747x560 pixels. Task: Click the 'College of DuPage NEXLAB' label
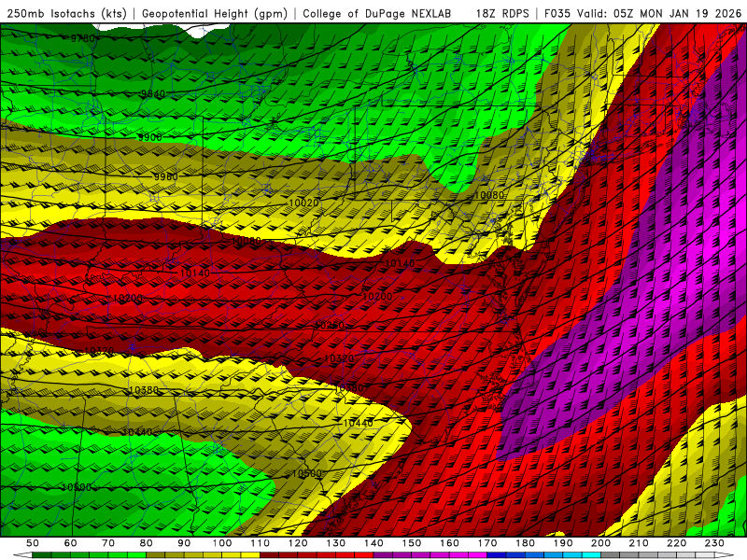pos(376,13)
